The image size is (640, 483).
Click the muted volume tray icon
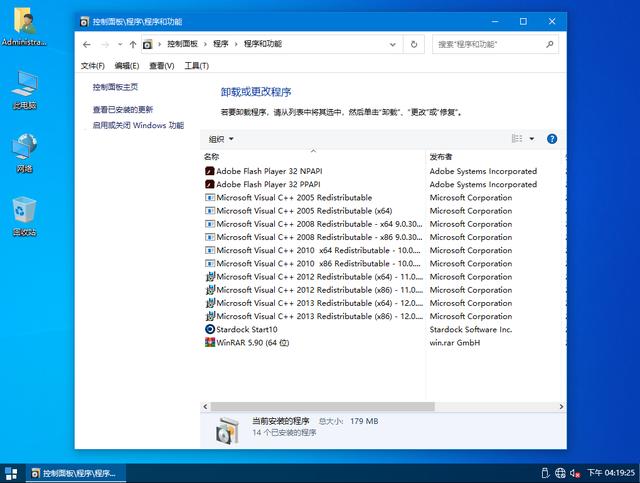coord(575,473)
